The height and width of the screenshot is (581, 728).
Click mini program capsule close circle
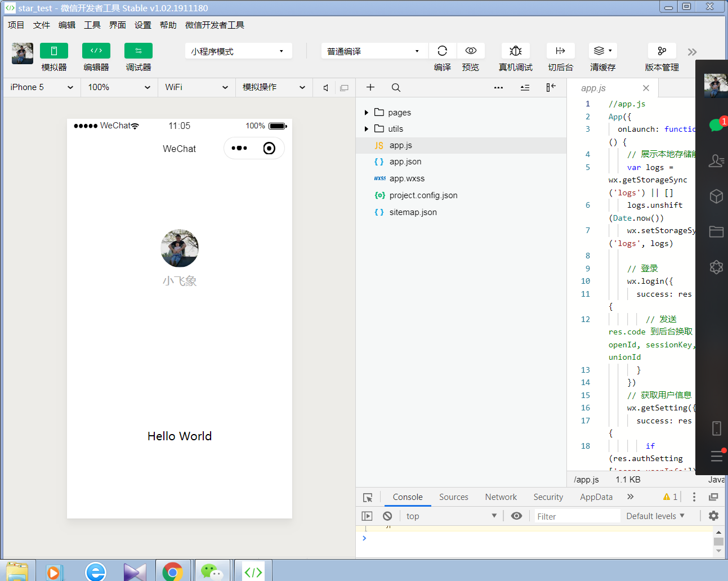pos(269,148)
